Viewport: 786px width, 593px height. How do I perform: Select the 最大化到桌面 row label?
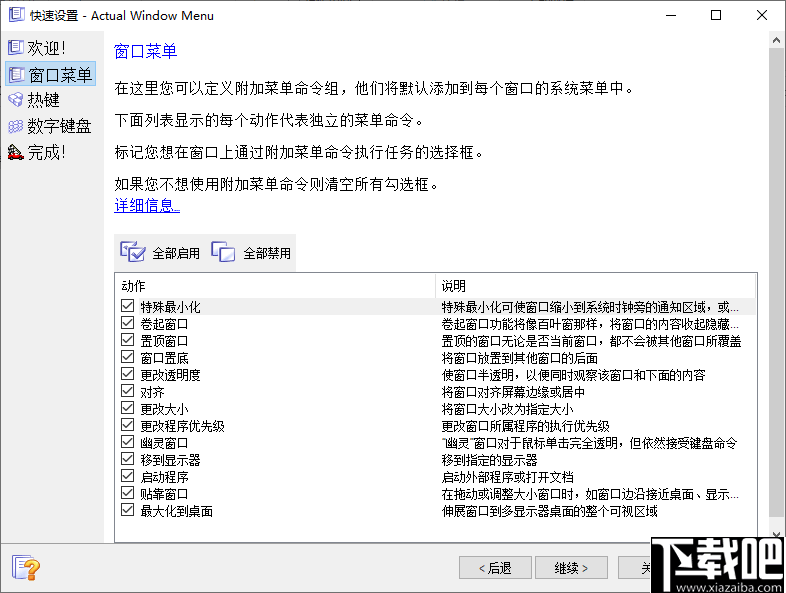[176, 511]
